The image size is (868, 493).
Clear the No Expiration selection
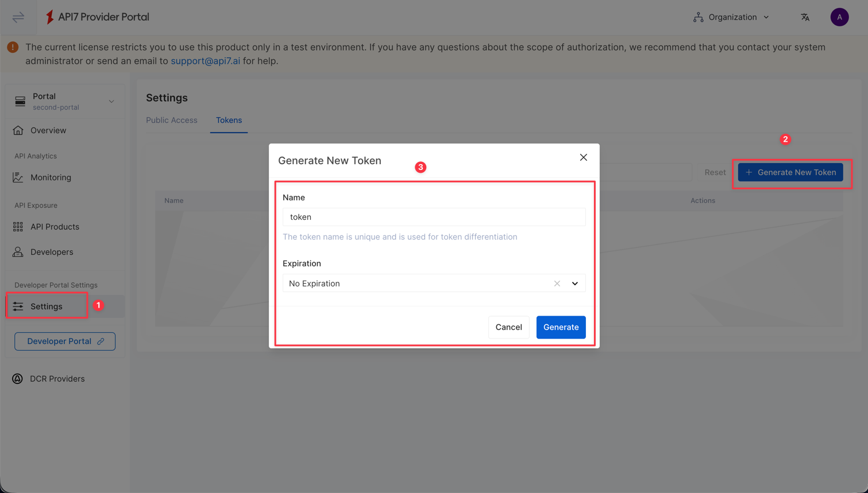tap(556, 283)
